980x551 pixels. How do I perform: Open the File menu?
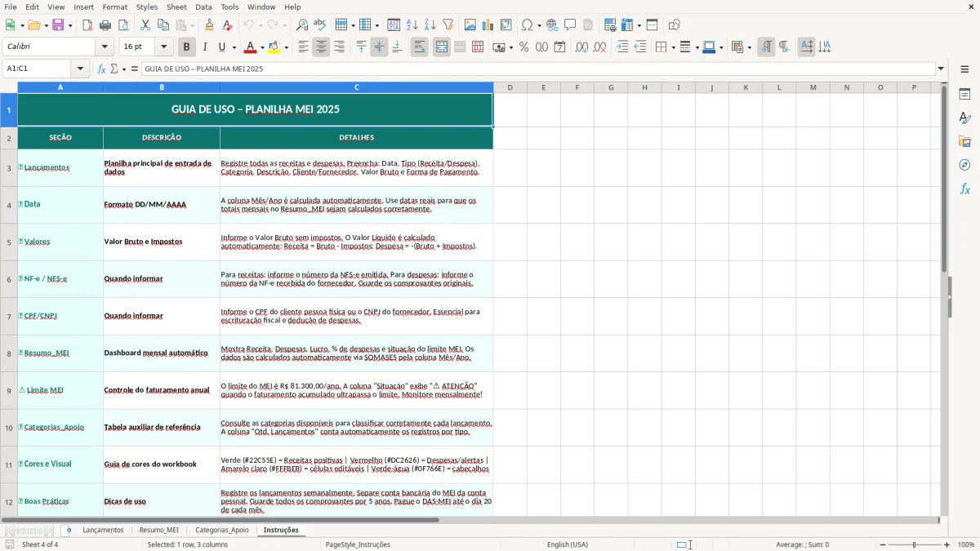click(10, 7)
